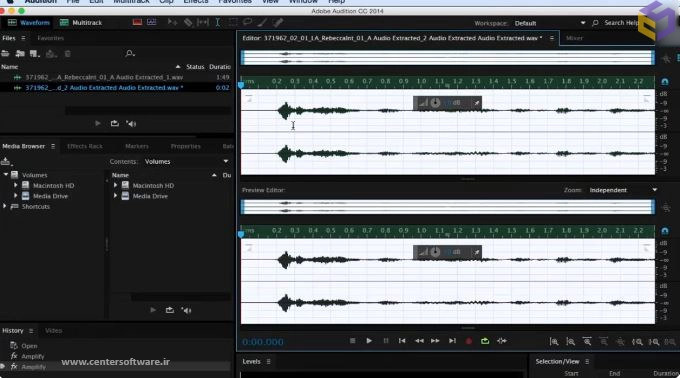Toggle auto-play in Files panel
Screen dimensions: 680x378
(131, 124)
